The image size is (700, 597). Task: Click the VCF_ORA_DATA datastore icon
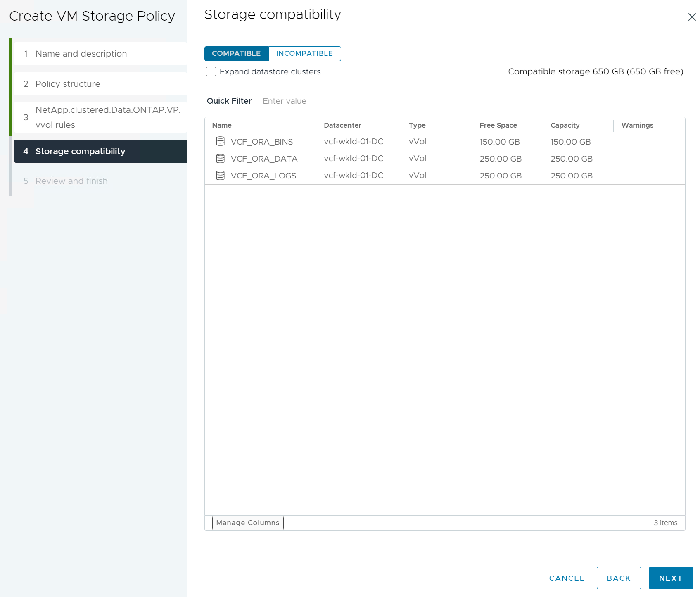220,159
